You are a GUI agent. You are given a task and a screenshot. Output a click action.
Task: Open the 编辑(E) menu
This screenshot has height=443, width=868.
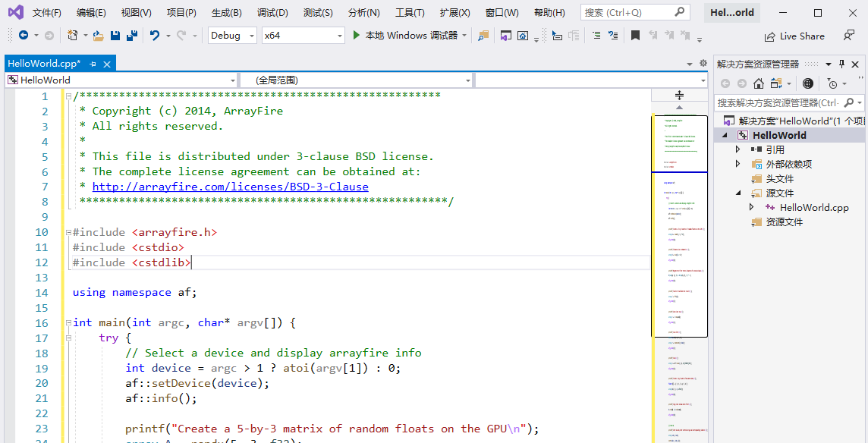pyautogui.click(x=92, y=13)
